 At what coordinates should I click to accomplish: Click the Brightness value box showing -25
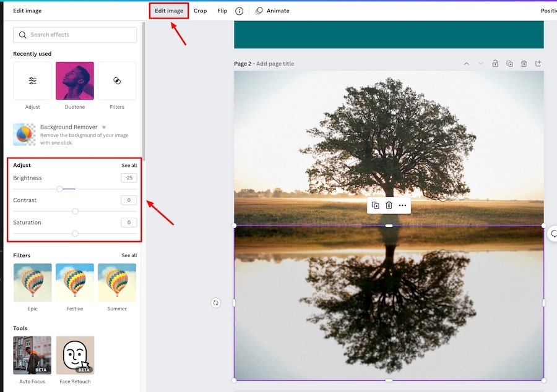point(129,177)
